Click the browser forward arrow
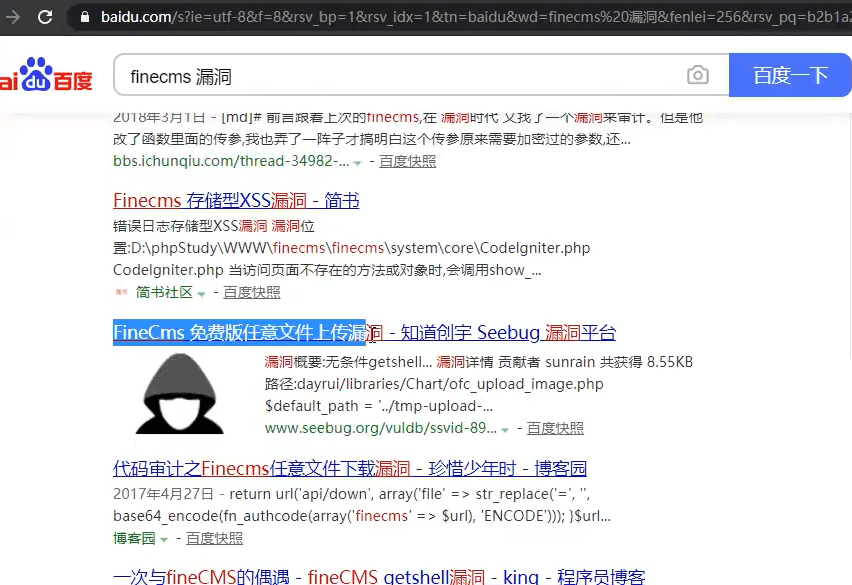Image resolution: width=852 pixels, height=585 pixels. click(12, 17)
